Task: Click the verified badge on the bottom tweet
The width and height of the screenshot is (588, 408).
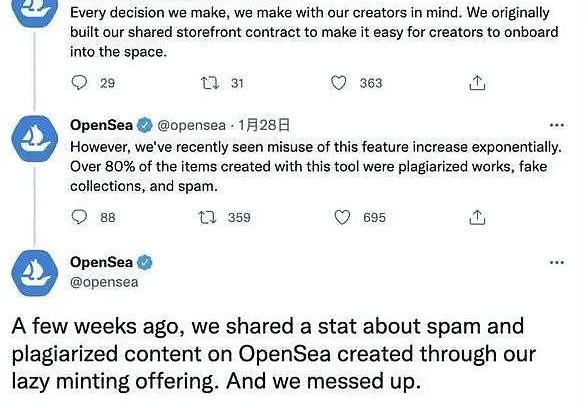Action: 145,262
